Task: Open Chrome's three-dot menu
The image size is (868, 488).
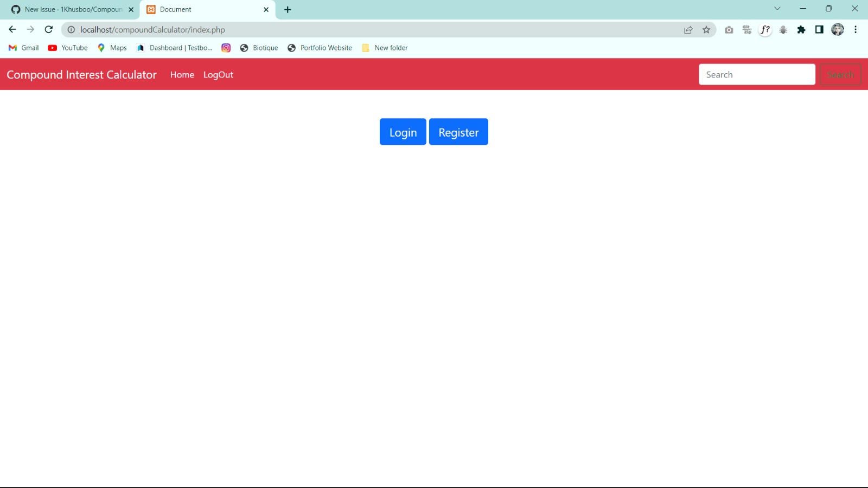Action: coord(857,30)
